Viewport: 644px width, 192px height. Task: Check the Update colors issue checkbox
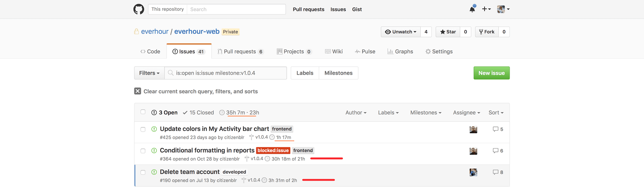(143, 129)
